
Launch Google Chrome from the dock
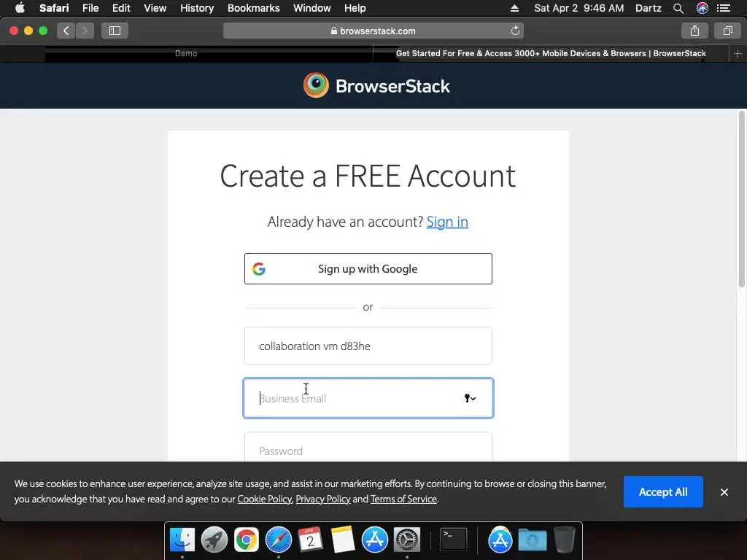click(247, 540)
